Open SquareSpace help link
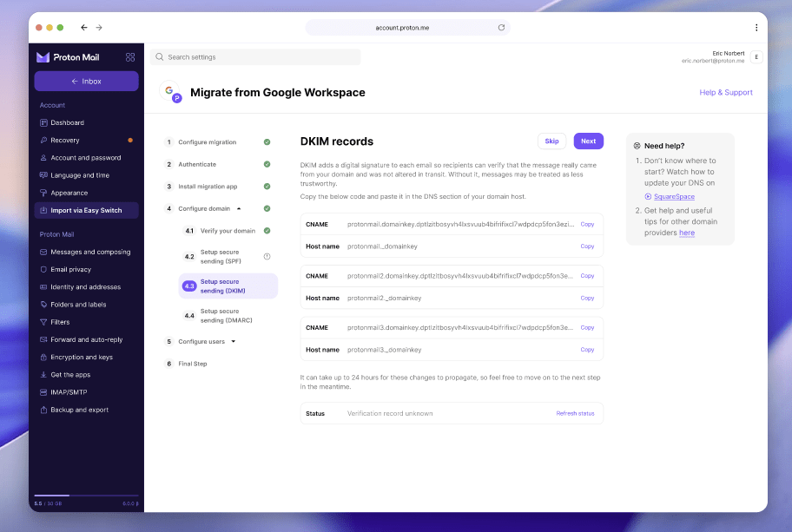 point(674,196)
